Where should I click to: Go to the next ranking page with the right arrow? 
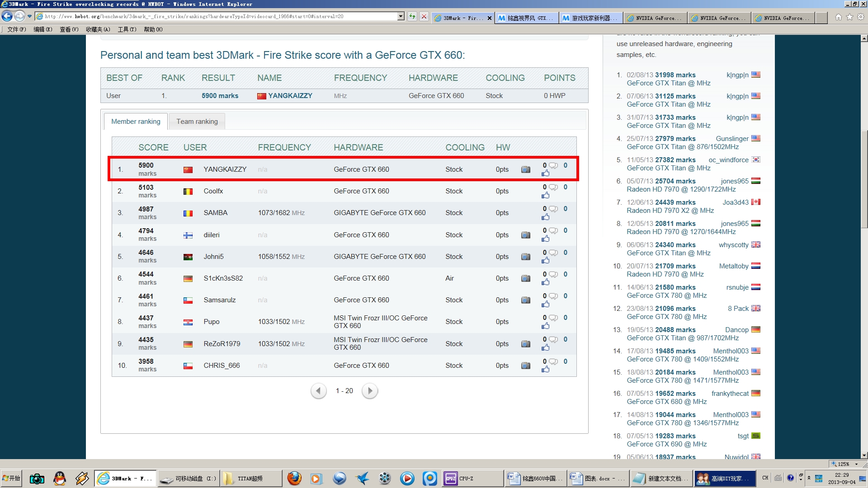(370, 391)
